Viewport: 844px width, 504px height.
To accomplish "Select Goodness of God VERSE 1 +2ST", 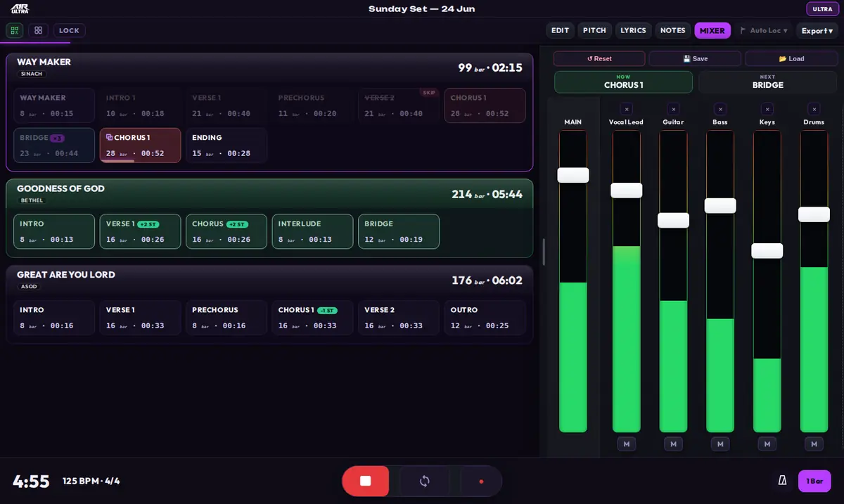I will [140, 231].
